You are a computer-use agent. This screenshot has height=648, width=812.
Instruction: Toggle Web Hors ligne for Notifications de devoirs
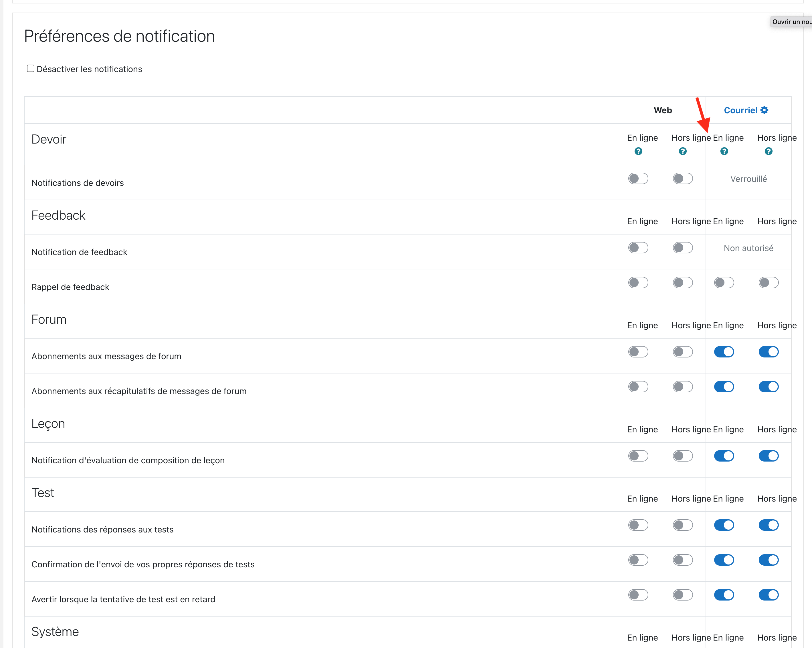(x=683, y=178)
